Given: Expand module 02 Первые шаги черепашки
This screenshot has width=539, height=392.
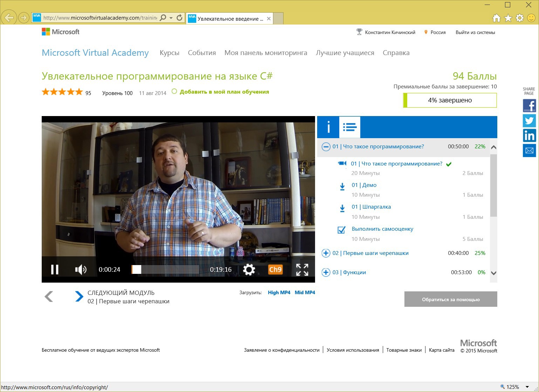Looking at the screenshot, I should (x=326, y=253).
